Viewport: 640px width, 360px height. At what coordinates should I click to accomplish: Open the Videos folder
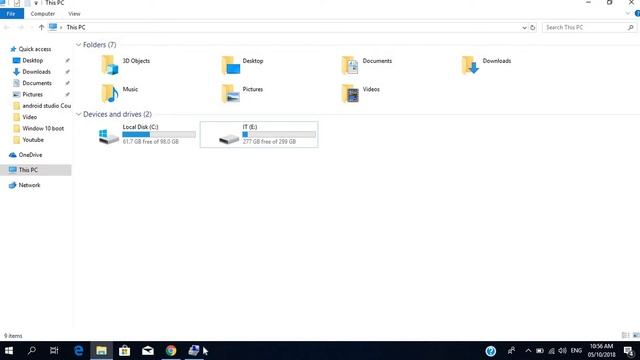click(361, 93)
